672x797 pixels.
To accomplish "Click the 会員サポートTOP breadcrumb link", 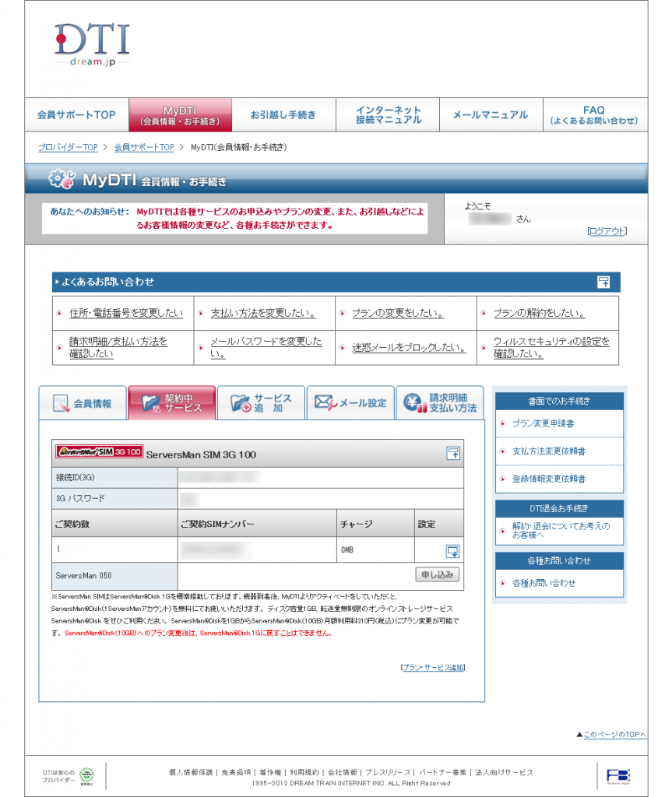I will coord(144,147).
